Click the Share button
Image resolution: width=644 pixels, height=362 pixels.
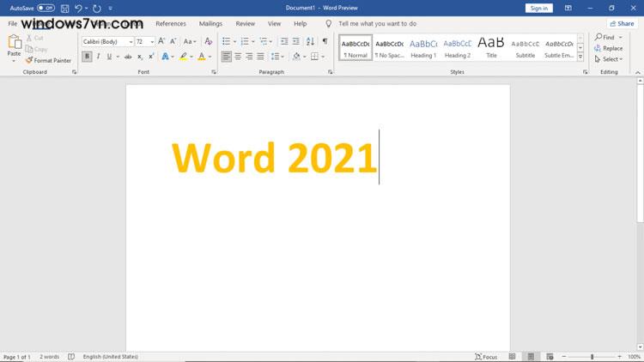tap(621, 24)
